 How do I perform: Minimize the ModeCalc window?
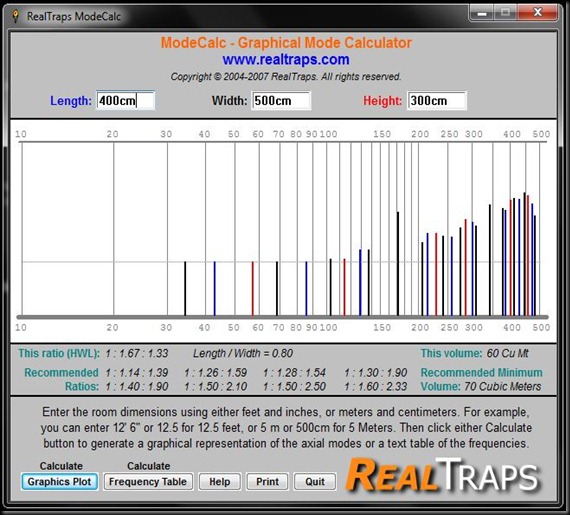pos(482,13)
